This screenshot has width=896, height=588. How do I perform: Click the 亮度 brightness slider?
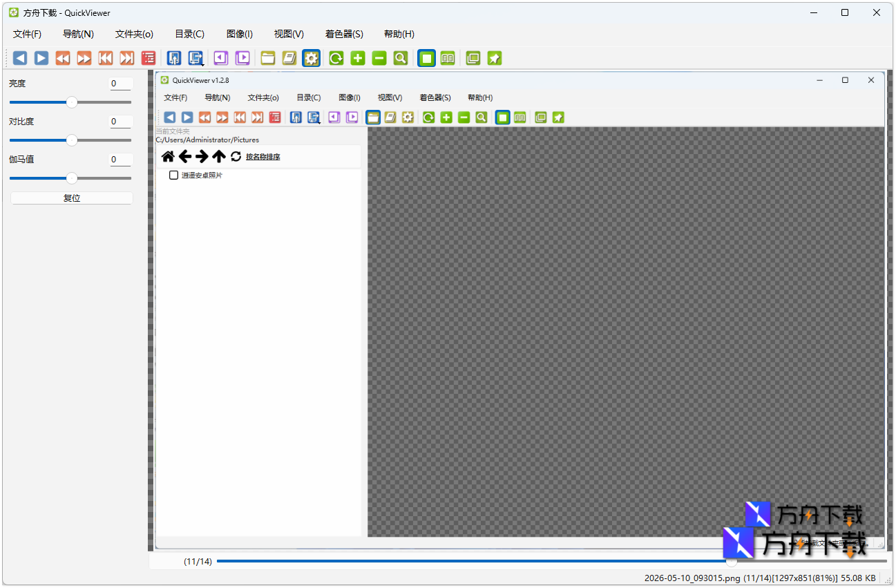coord(70,102)
